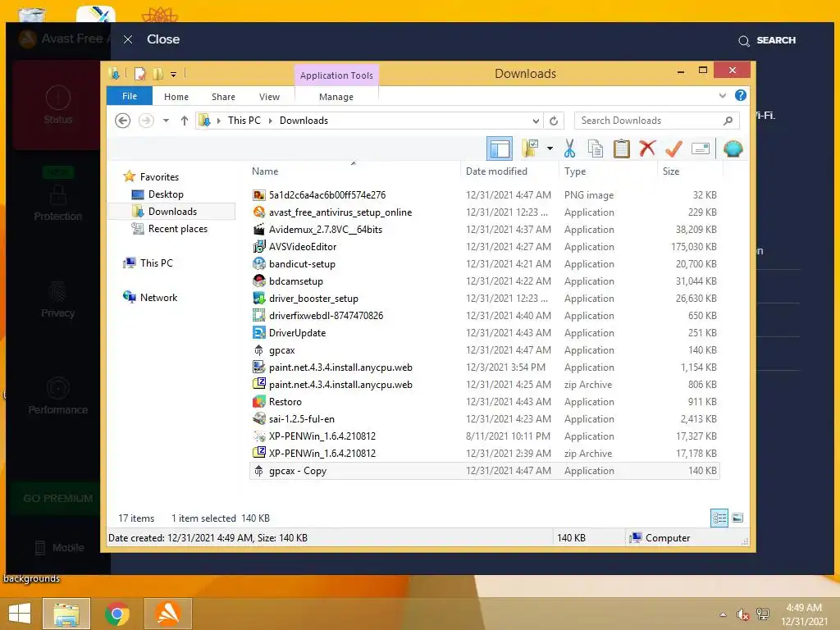Click the Properties icon in Quick Access Toolbar
The image size is (840, 630).
(x=139, y=74)
